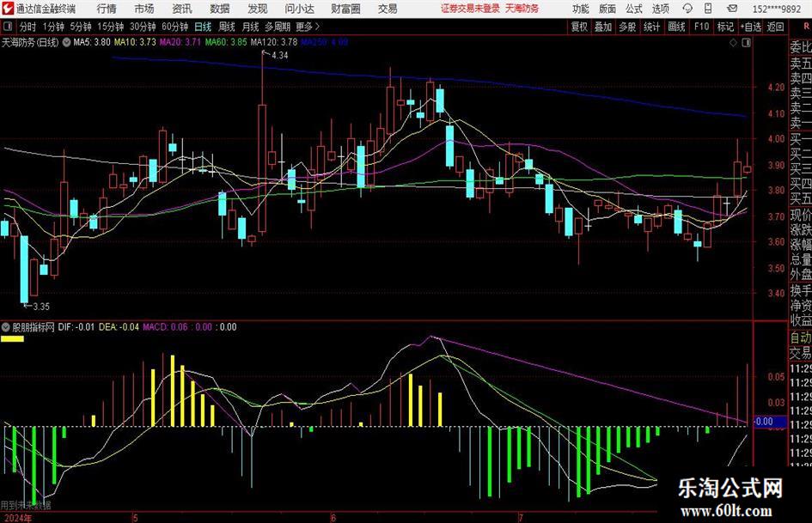Click the DIF: -0.01 indicator value
Screen dimensions: 812x523
[76, 326]
